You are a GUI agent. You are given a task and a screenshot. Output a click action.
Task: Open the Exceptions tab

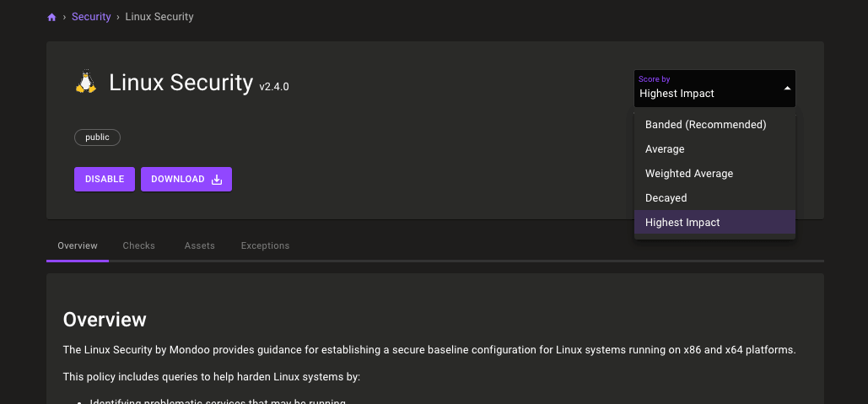pos(265,246)
